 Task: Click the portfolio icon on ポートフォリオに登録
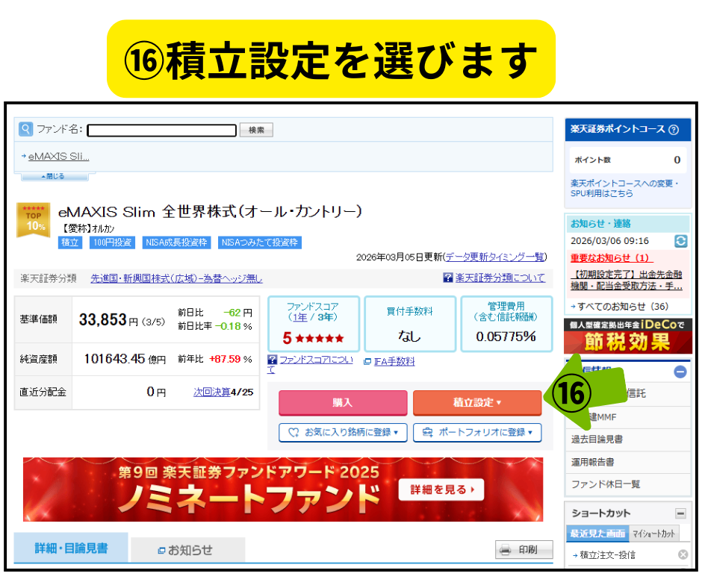[428, 432]
